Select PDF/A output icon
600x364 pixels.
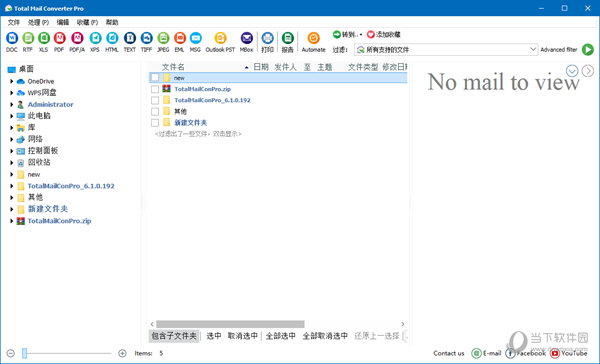[x=77, y=38]
